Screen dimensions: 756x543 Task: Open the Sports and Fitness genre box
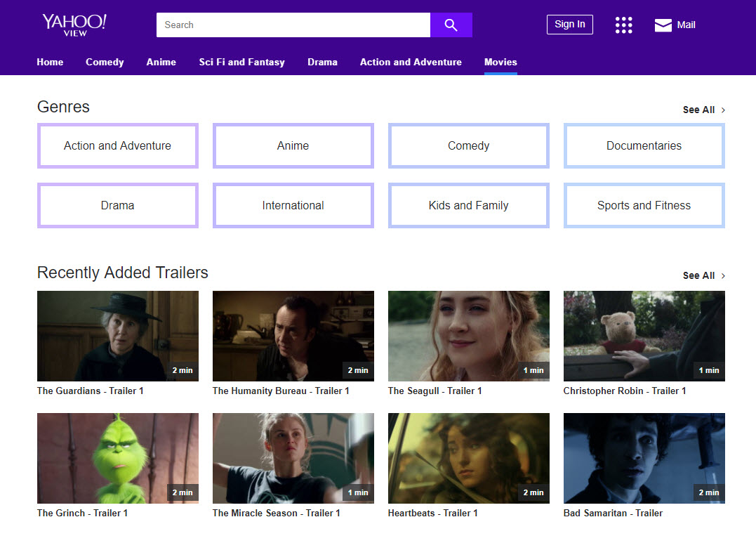pyautogui.click(x=644, y=205)
